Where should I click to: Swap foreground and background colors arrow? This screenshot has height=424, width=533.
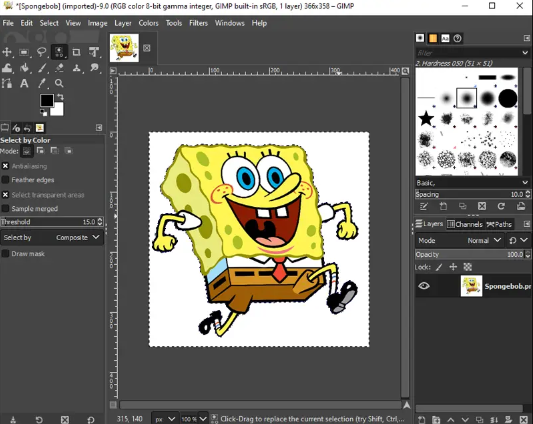pyautogui.click(x=61, y=97)
